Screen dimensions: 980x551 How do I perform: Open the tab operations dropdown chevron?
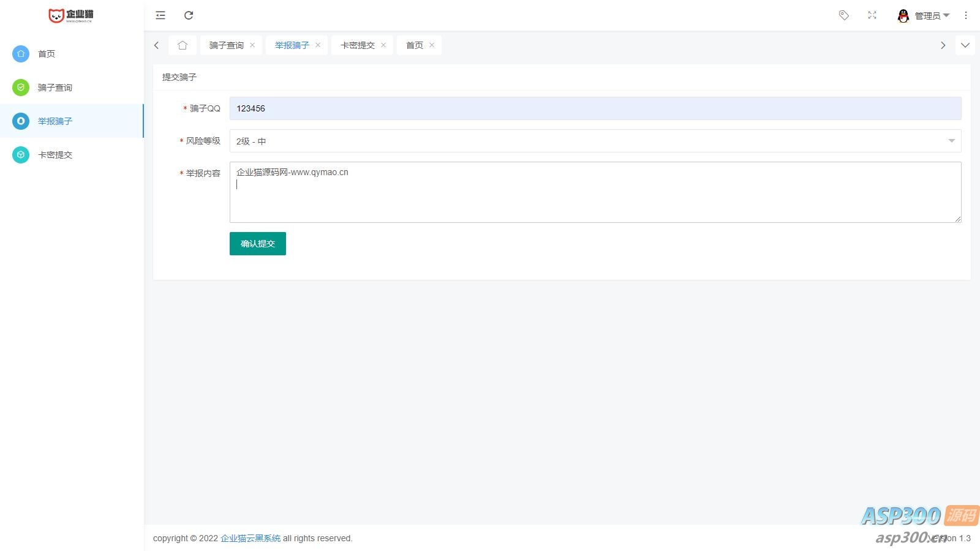(965, 45)
